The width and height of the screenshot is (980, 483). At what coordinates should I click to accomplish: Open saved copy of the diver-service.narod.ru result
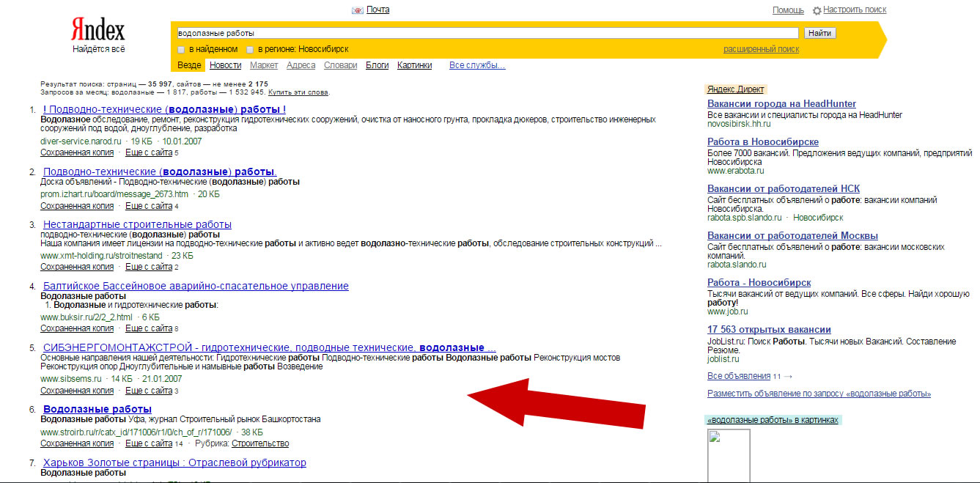point(77,152)
